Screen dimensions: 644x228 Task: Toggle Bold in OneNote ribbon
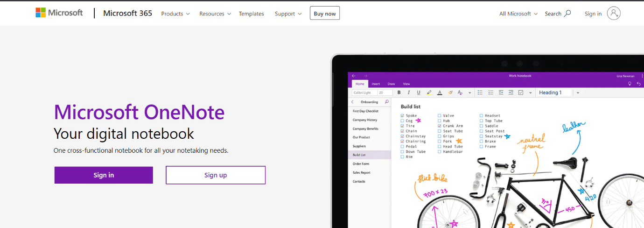tap(399, 93)
